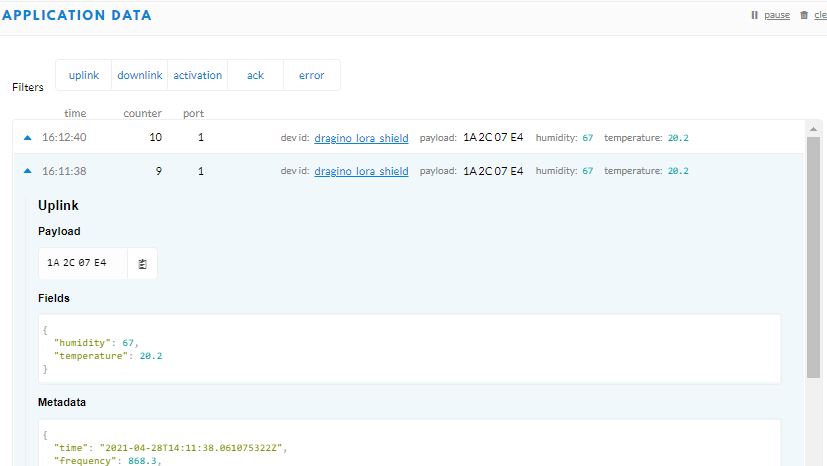
Task: Expand the 16:12:40 message row arrow
Action: 28,138
